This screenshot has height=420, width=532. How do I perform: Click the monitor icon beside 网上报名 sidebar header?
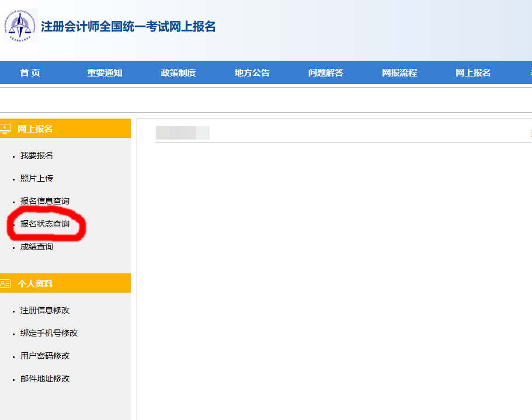pos(5,129)
